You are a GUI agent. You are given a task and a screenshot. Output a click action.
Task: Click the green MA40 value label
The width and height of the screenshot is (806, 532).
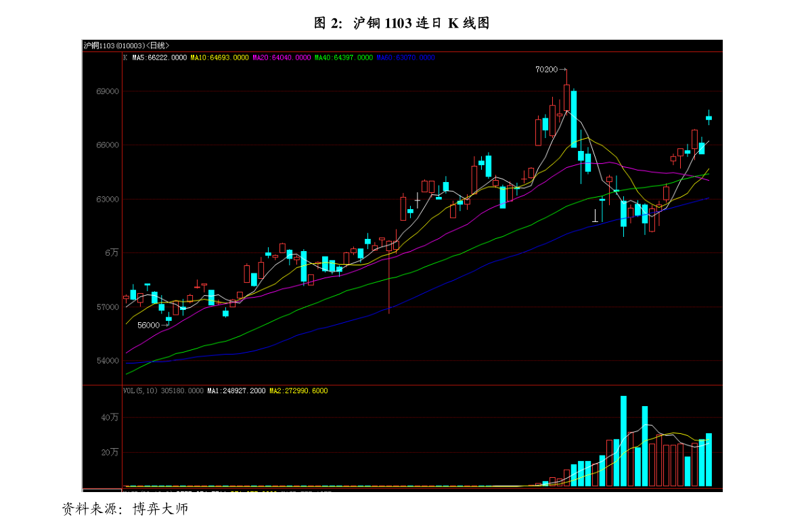pyautogui.click(x=343, y=58)
